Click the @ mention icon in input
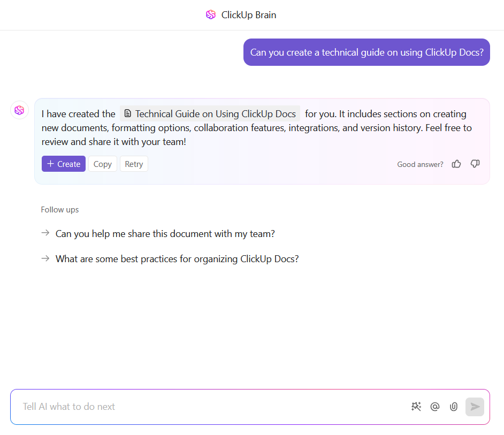Image resolution: width=504 pixels, height=435 pixels. point(434,407)
